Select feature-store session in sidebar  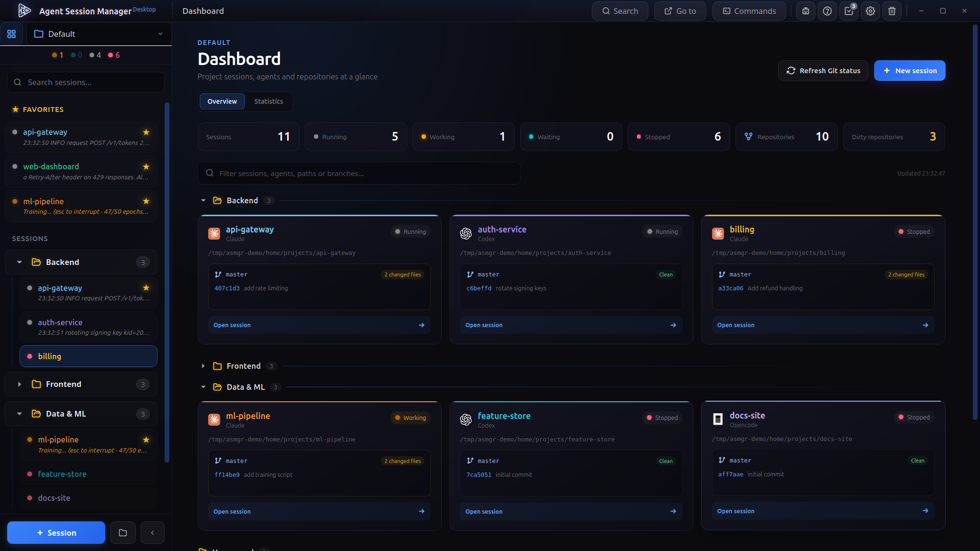pos(89,474)
